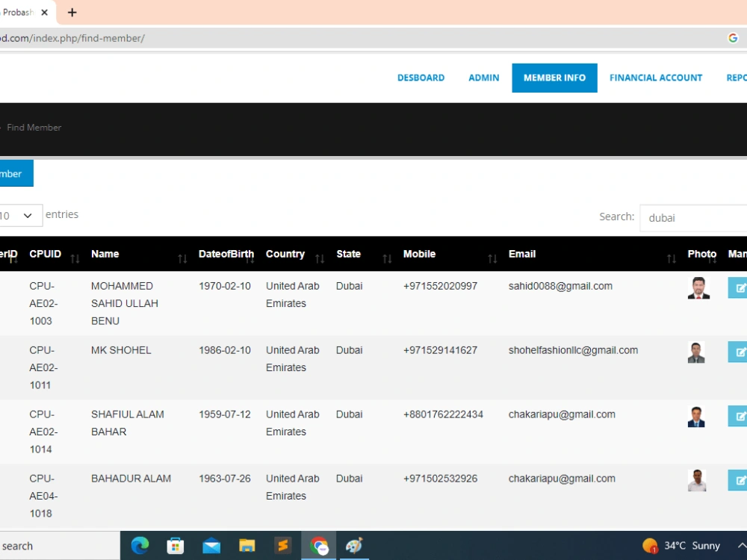
Task: Click the Search field containing dubai
Action: click(693, 218)
